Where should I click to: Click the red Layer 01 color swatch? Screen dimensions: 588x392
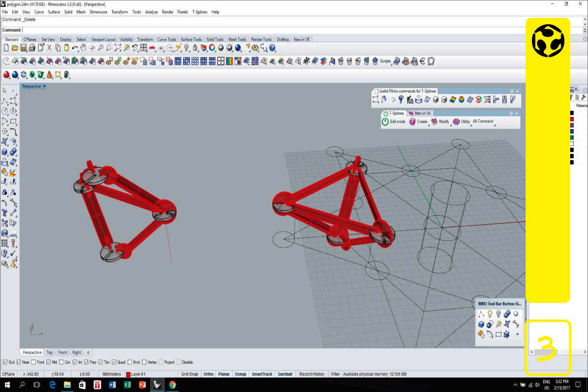point(128,375)
